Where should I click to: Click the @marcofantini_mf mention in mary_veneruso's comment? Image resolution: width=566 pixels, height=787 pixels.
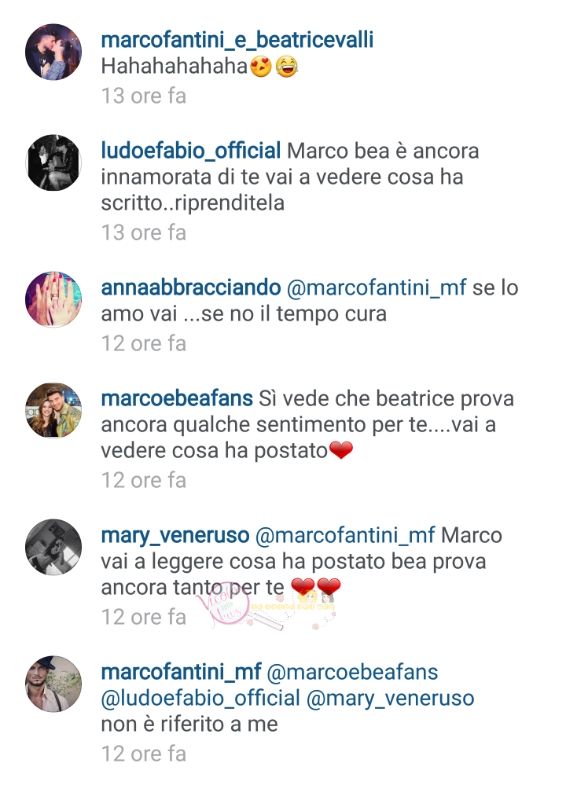point(345,536)
